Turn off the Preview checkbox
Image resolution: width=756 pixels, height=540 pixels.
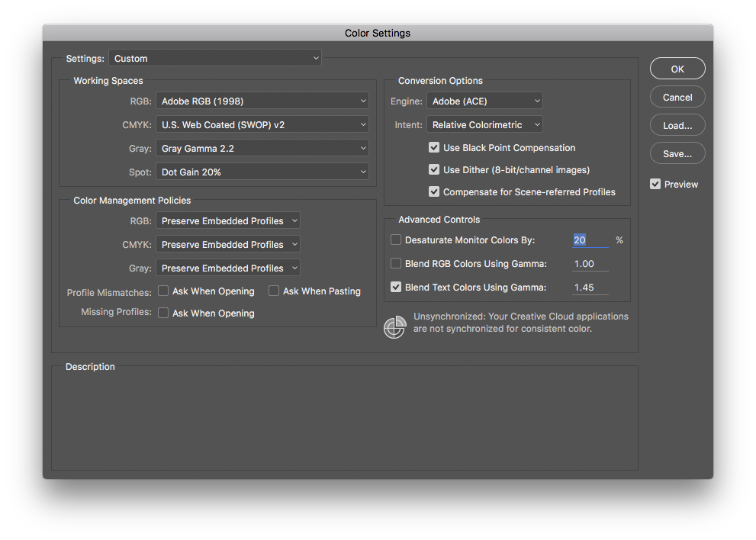point(655,185)
